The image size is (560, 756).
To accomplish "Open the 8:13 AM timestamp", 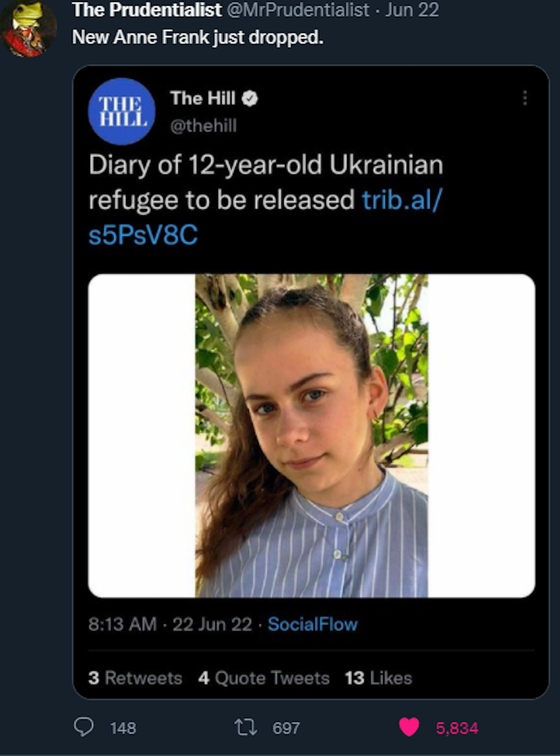I will [122, 624].
